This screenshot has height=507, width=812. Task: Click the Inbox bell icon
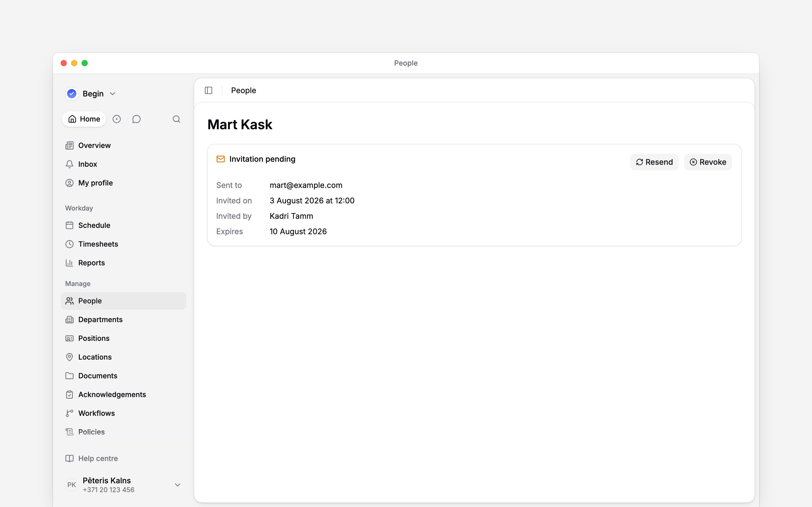pos(70,164)
